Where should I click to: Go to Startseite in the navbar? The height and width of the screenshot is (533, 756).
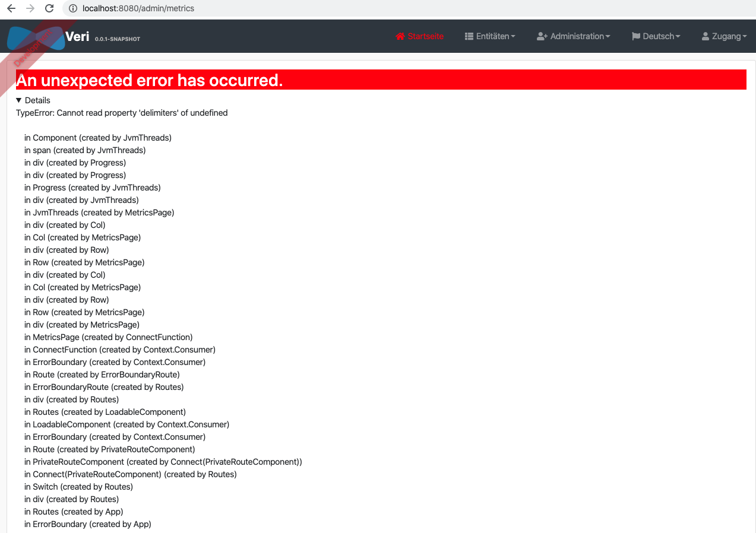(x=420, y=36)
